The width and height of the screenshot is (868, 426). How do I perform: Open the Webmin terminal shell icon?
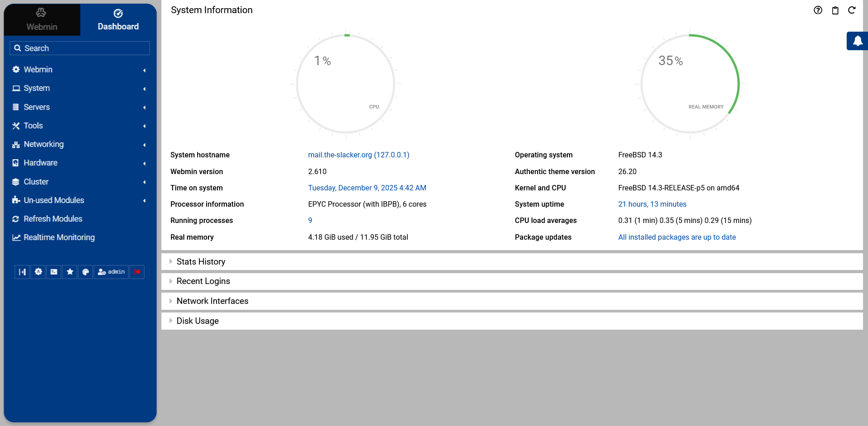pos(54,272)
